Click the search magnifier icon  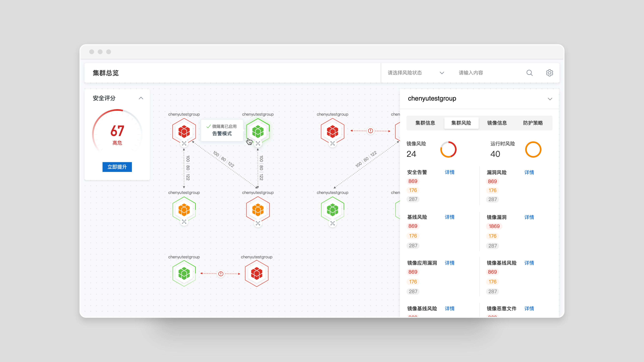click(x=529, y=73)
